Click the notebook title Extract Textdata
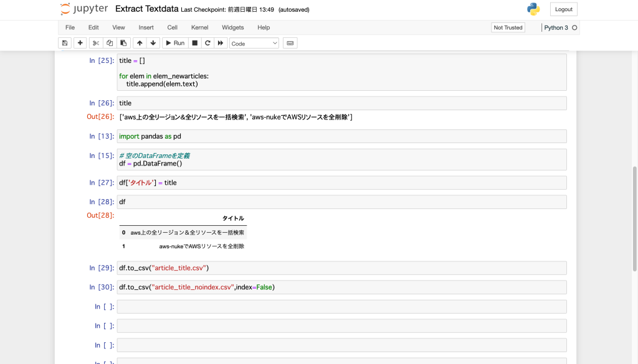The image size is (638, 364). coord(147,9)
